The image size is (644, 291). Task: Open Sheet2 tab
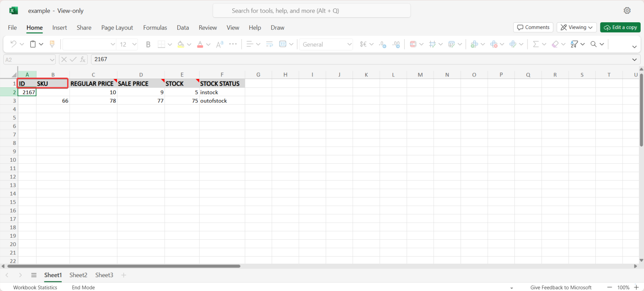coord(78,275)
